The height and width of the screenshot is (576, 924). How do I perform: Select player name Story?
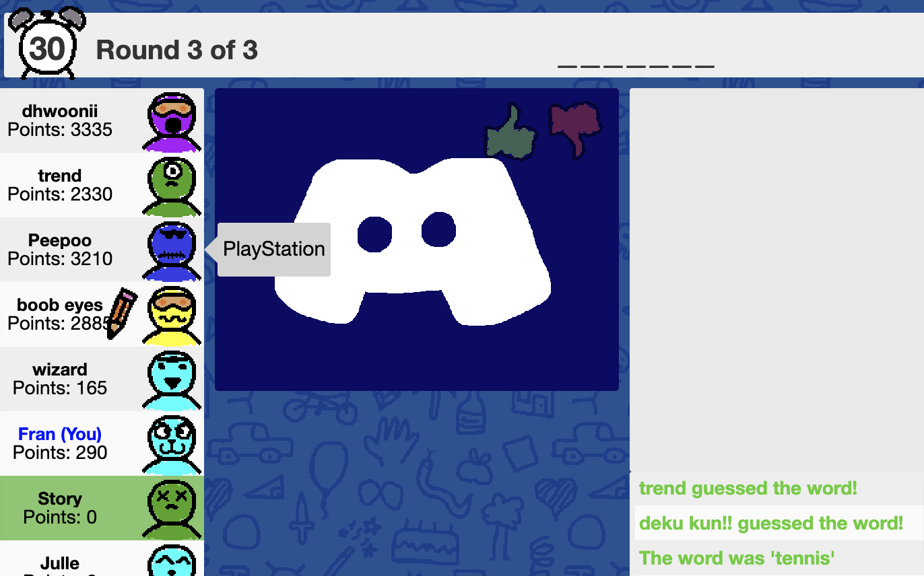tap(60, 499)
